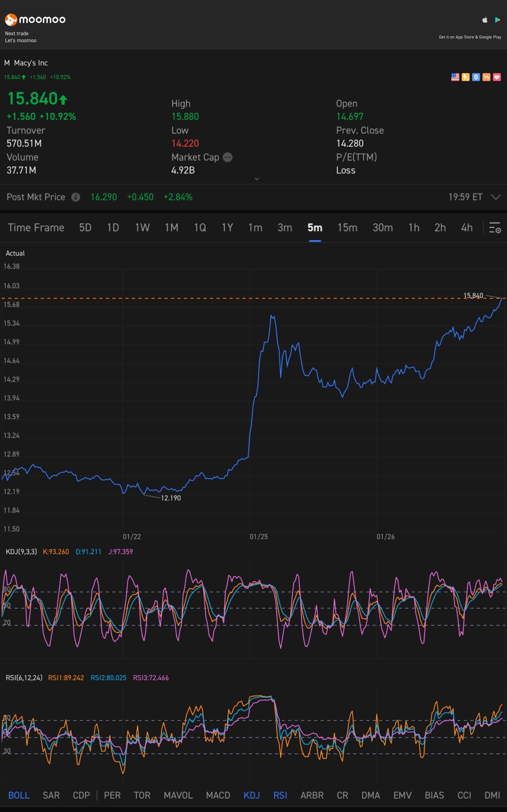
Task: Toggle the TOR indicator
Action: point(142,795)
